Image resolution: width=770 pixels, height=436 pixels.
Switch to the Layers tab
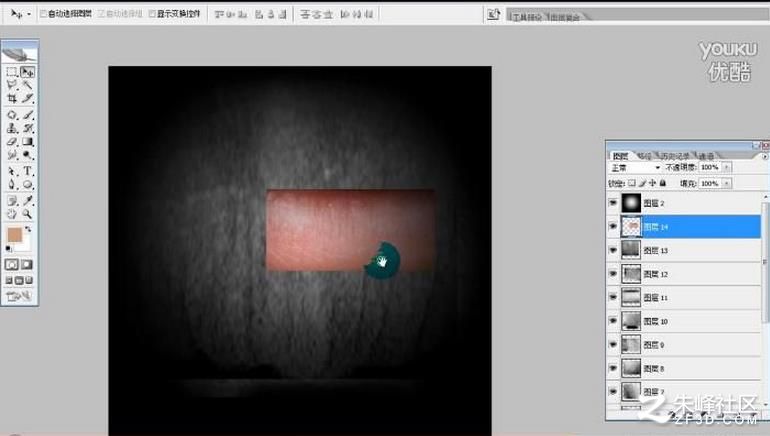point(621,156)
